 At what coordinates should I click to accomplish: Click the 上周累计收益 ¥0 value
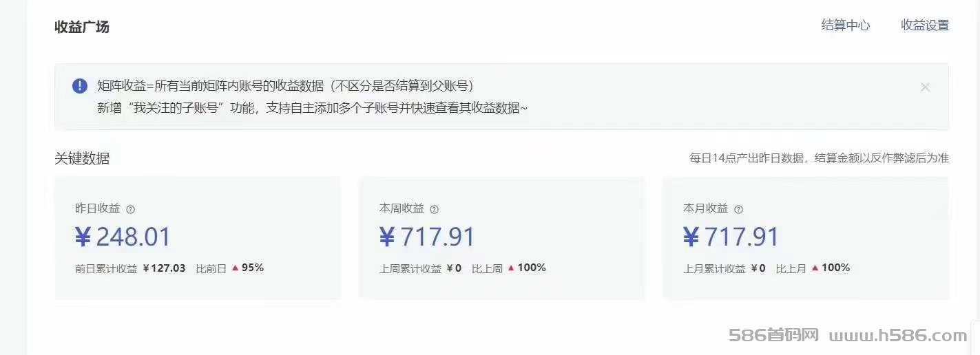tap(454, 268)
